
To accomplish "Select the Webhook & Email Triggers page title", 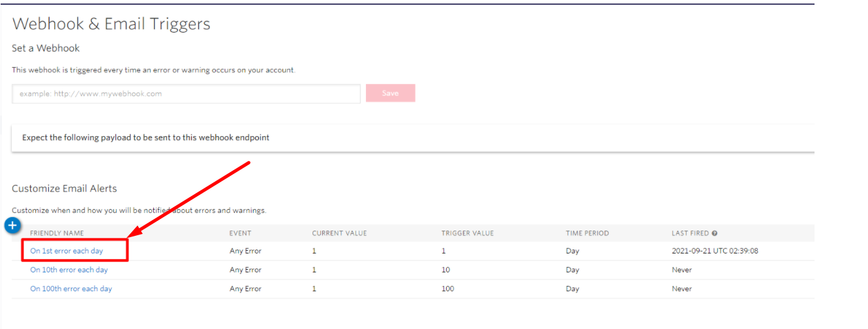I will 112,24.
